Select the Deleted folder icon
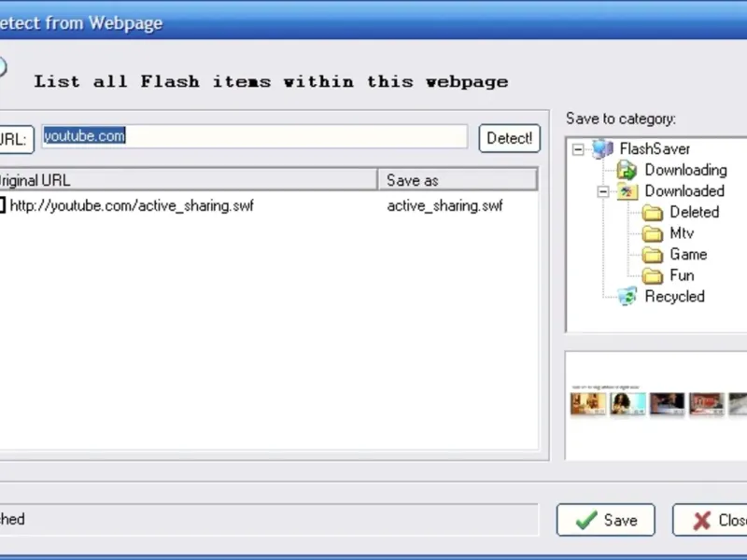Viewport: 747px width, 560px height. tap(653, 213)
